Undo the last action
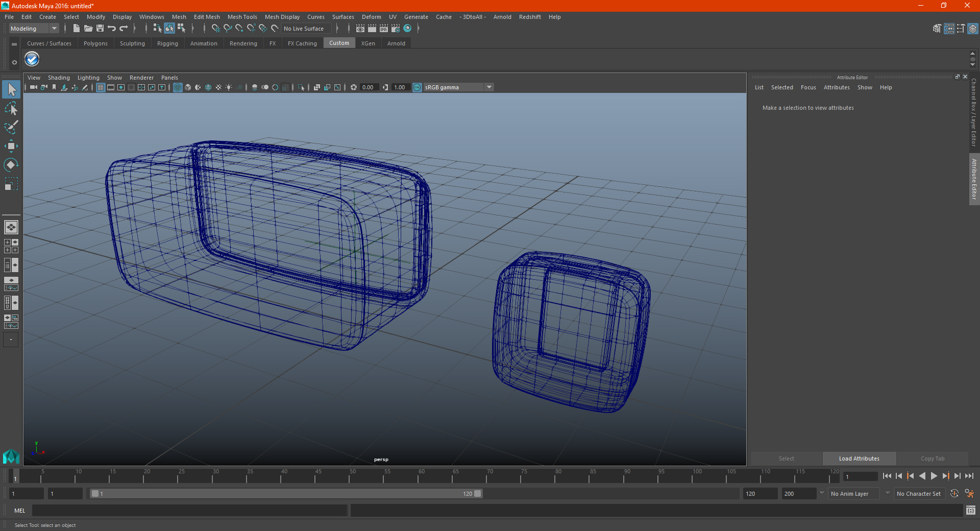 pyautogui.click(x=112, y=29)
